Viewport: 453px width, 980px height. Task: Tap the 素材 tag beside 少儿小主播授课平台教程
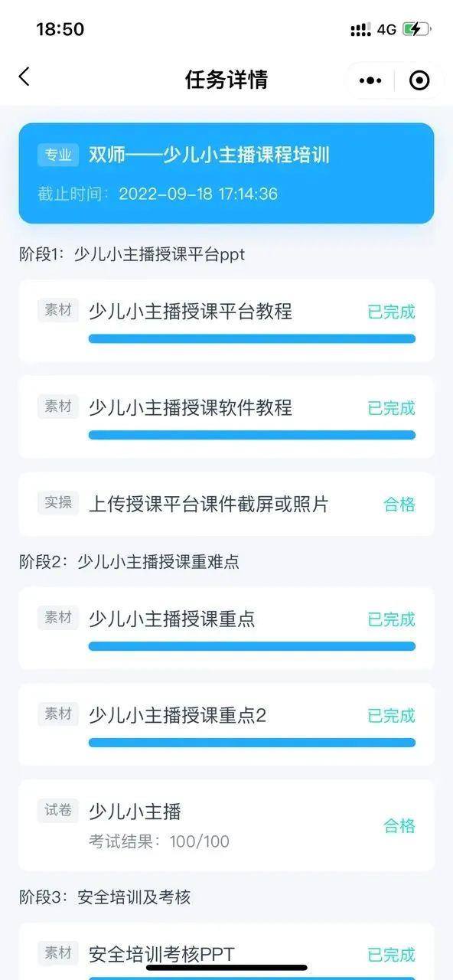coord(57,310)
